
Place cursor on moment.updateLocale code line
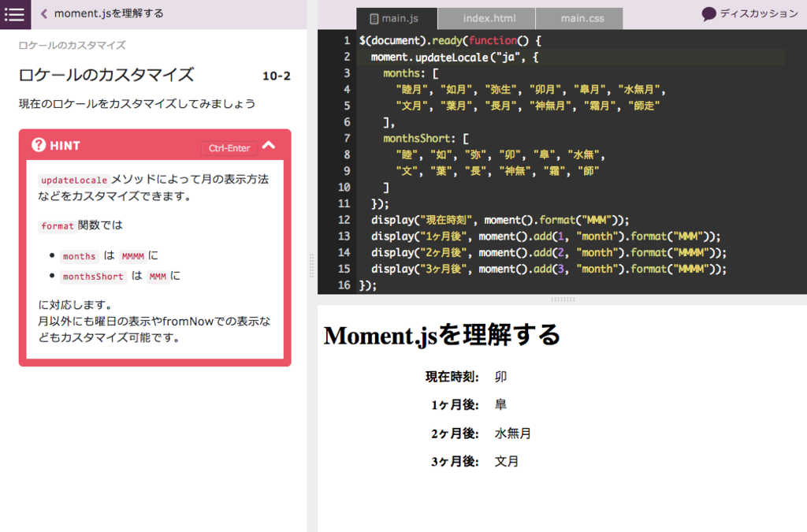455,57
